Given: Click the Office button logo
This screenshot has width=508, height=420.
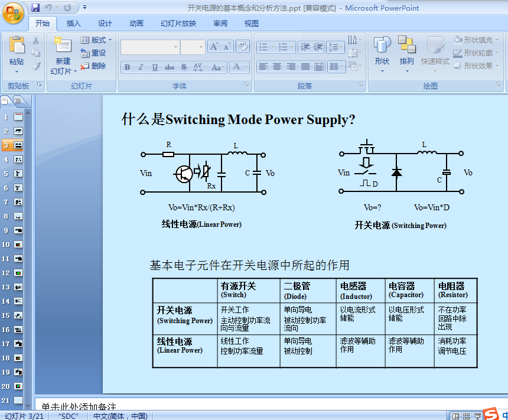Looking at the screenshot, I should tap(13, 13).
